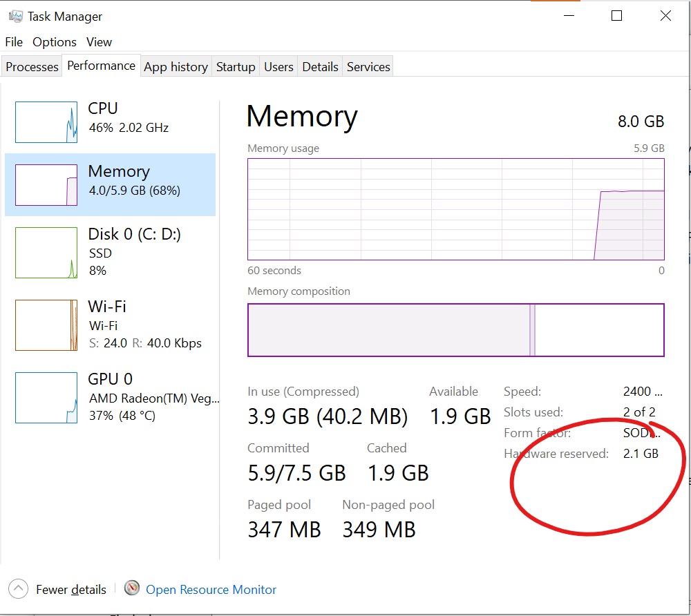Open the Users tab
The image size is (691, 616).
[x=278, y=67]
